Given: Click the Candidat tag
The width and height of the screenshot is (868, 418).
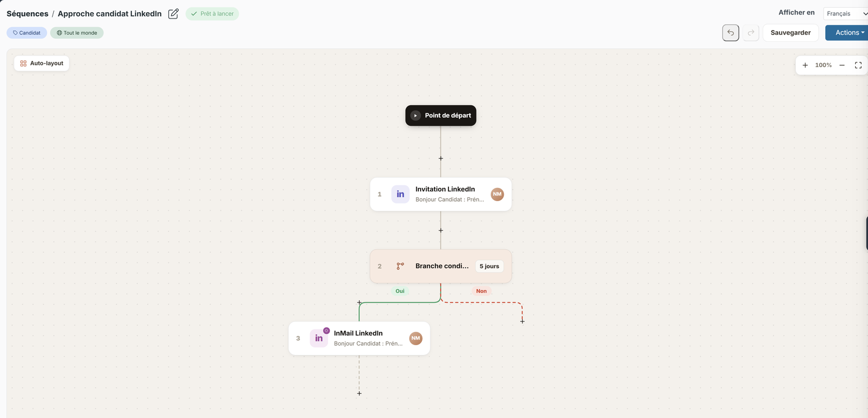Looking at the screenshot, I should click(x=27, y=33).
